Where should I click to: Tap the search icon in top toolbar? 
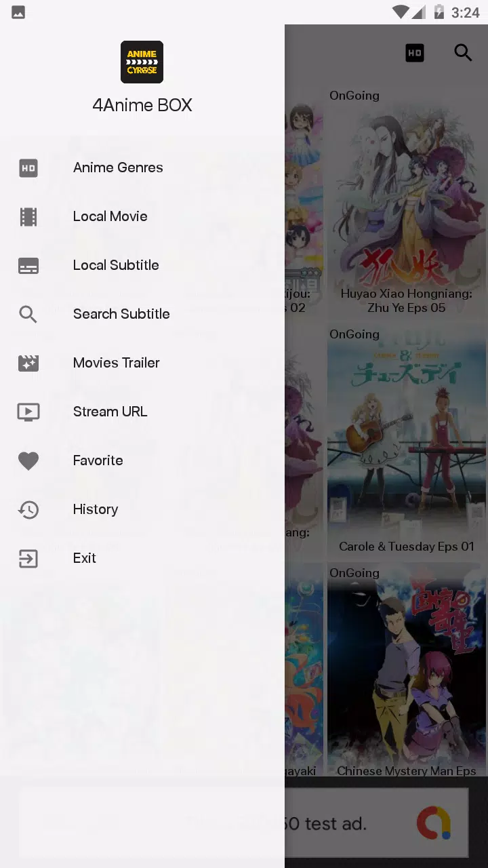click(463, 53)
